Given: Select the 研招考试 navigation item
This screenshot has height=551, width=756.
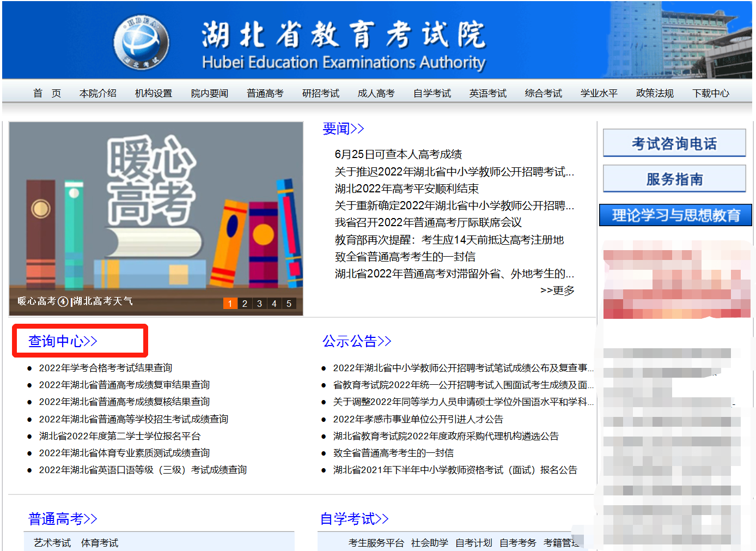Looking at the screenshot, I should point(321,93).
